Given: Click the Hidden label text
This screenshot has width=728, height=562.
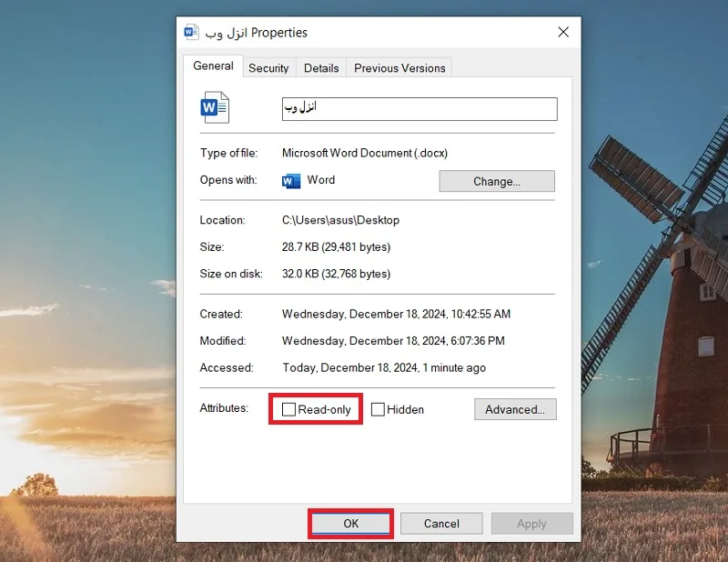Looking at the screenshot, I should [x=405, y=410].
